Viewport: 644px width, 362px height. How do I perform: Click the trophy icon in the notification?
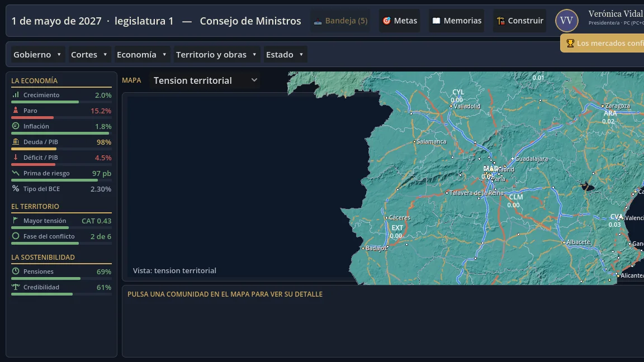(570, 43)
